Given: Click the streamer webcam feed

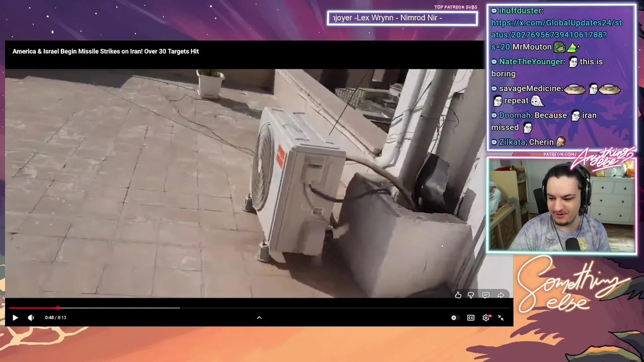Looking at the screenshot, I should pyautogui.click(x=561, y=205).
